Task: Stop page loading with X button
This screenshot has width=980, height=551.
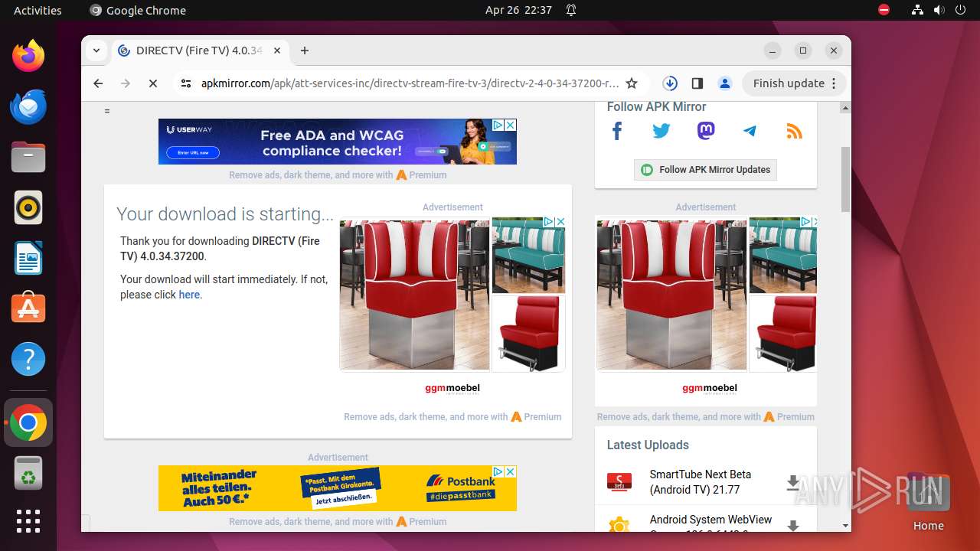Action: (153, 83)
